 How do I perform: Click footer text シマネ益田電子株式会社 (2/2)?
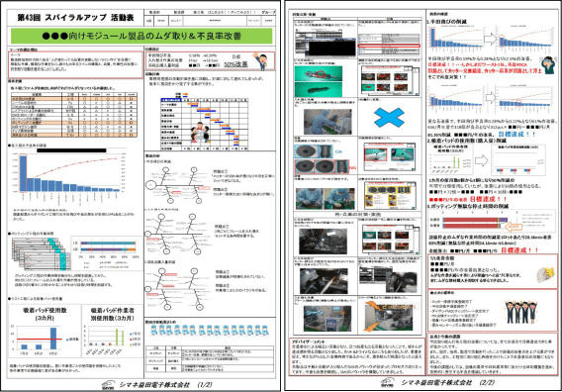click(447, 383)
